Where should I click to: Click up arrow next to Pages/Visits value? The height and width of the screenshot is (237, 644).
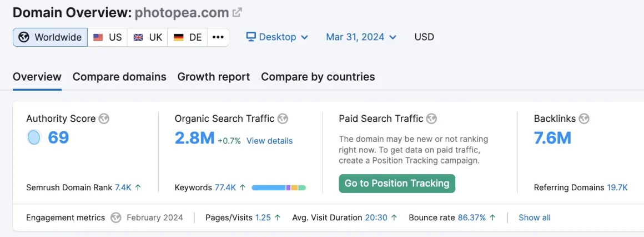click(278, 218)
